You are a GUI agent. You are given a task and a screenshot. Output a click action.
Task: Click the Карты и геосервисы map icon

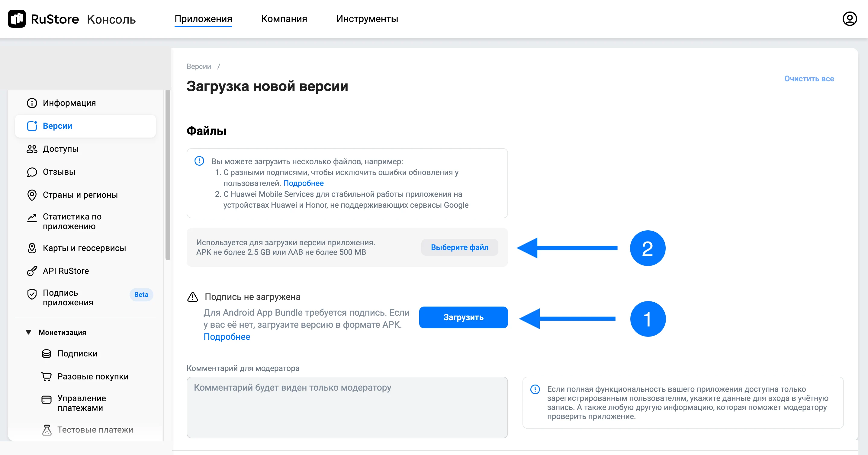coord(32,248)
